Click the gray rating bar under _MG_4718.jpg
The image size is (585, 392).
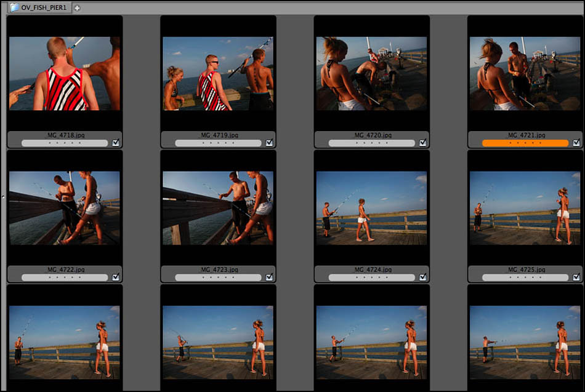pyautogui.click(x=65, y=143)
